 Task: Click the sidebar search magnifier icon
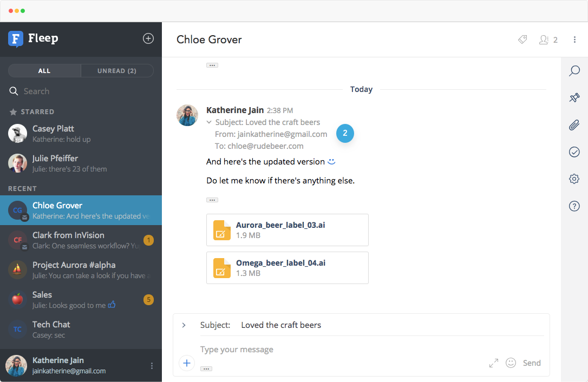coord(14,91)
